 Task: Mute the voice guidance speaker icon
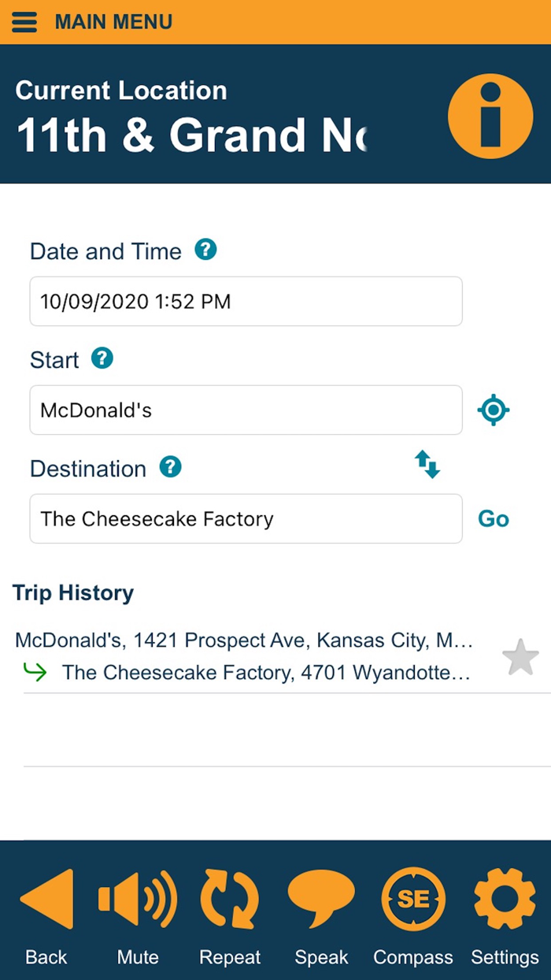coord(138,898)
